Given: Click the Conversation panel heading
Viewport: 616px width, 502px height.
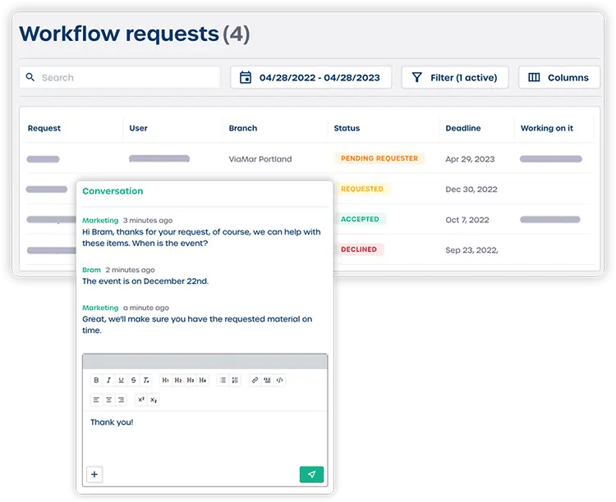Looking at the screenshot, I should 113,191.
